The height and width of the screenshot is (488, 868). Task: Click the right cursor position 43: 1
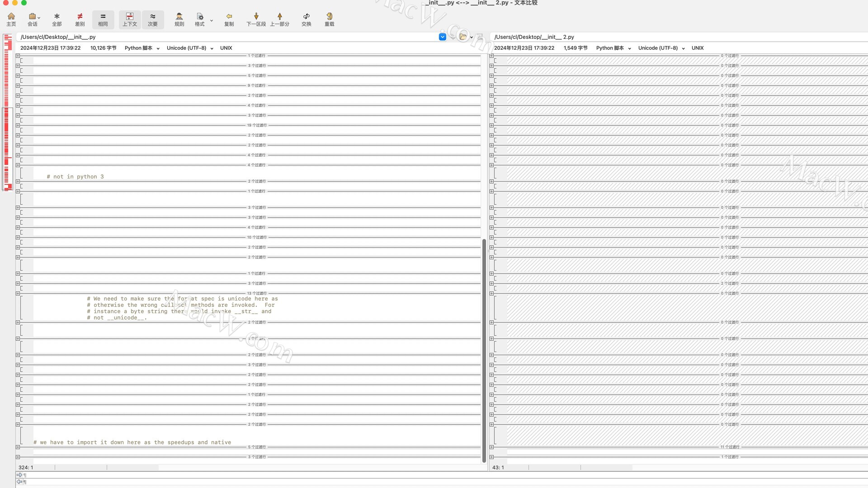pyautogui.click(x=498, y=468)
